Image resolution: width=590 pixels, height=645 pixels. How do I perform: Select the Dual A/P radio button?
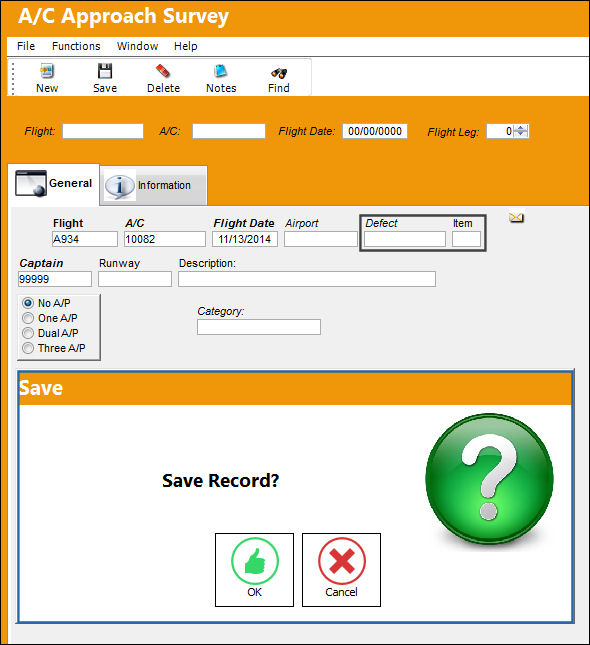tap(28, 333)
